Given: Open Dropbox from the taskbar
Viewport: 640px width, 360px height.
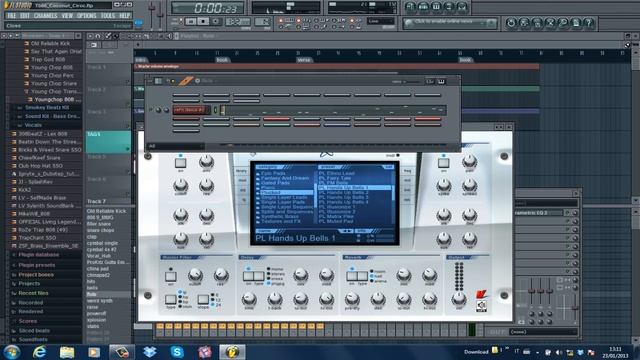Looking at the screenshot, I should tap(149, 352).
